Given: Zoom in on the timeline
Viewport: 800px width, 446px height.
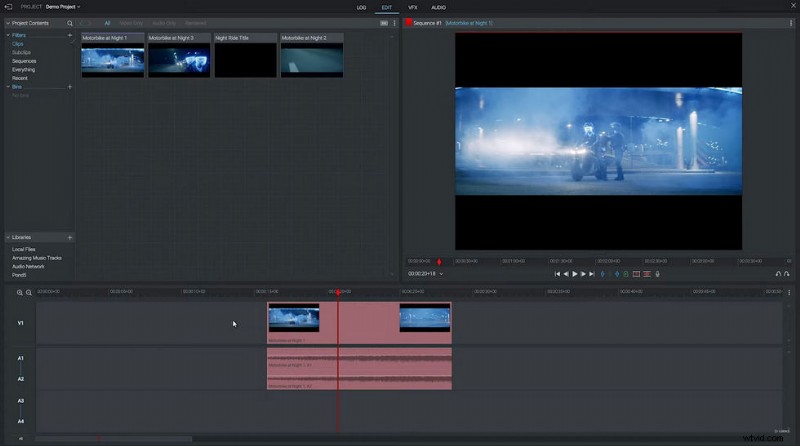Looking at the screenshot, I should pyautogui.click(x=19, y=292).
